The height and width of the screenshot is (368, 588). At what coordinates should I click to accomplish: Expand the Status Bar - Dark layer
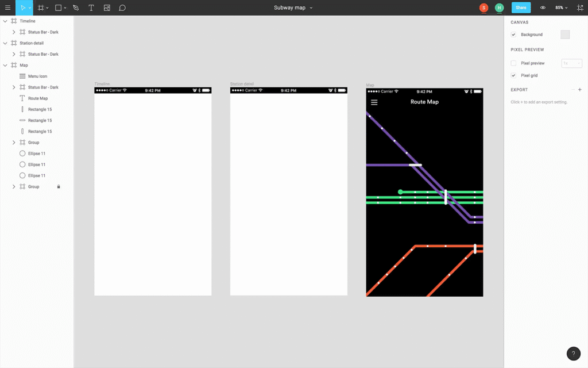point(14,32)
